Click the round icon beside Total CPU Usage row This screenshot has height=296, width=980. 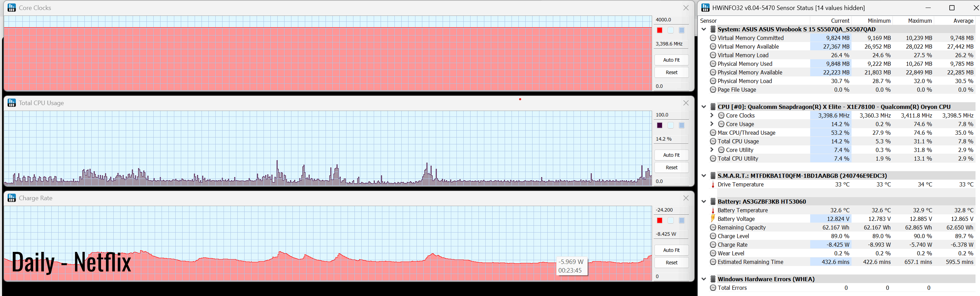pos(713,142)
